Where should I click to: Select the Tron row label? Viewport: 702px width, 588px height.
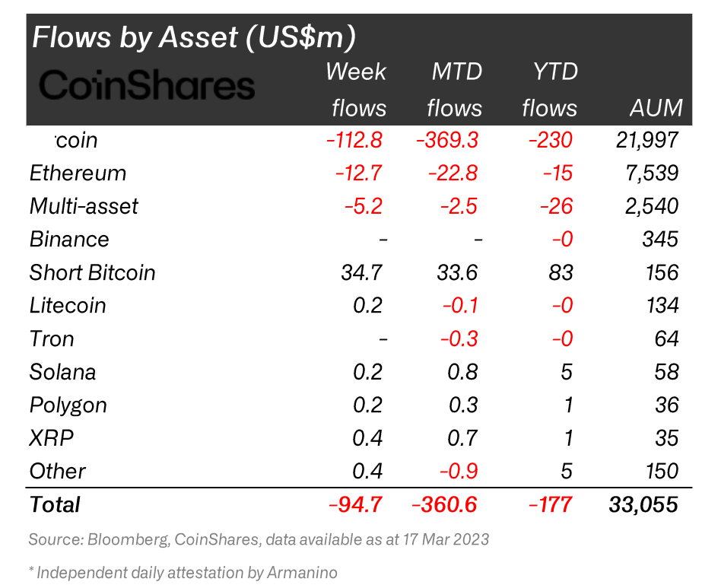click(52, 338)
